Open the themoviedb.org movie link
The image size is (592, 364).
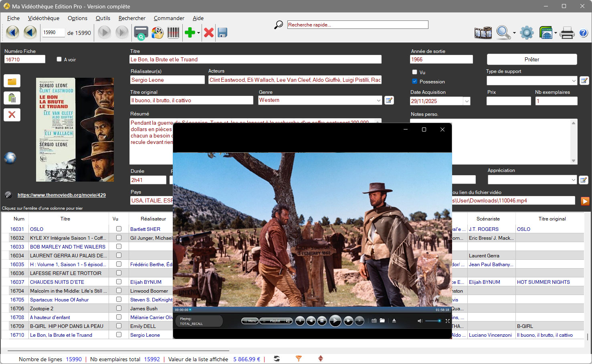coord(62,195)
